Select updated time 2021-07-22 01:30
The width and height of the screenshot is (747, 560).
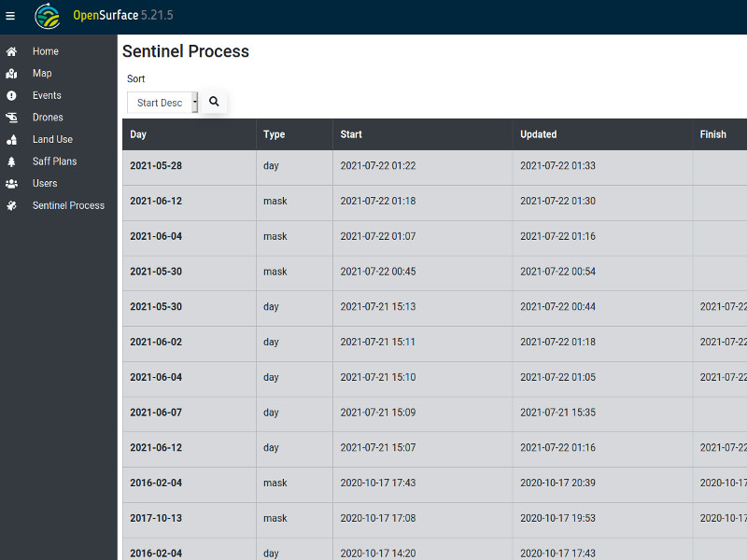click(x=557, y=201)
